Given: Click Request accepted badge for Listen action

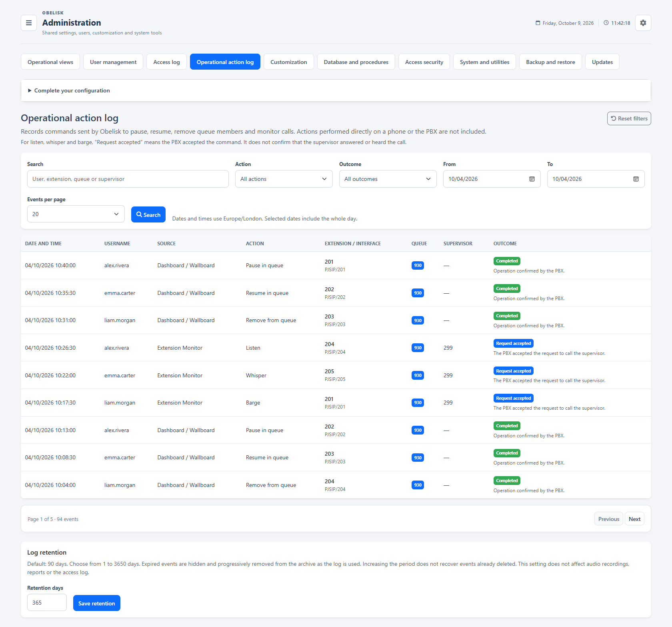Looking at the screenshot, I should [x=514, y=343].
